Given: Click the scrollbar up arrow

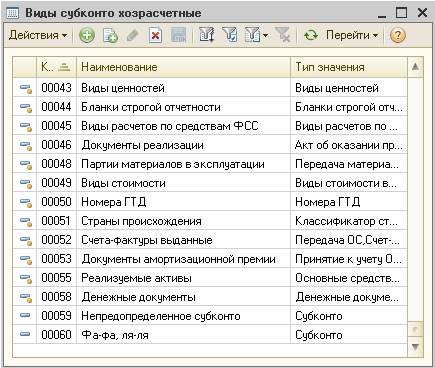Looking at the screenshot, I should click(x=415, y=67).
